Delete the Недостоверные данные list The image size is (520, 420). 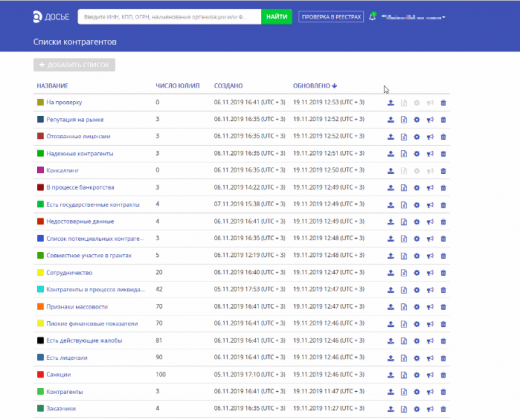tap(443, 222)
